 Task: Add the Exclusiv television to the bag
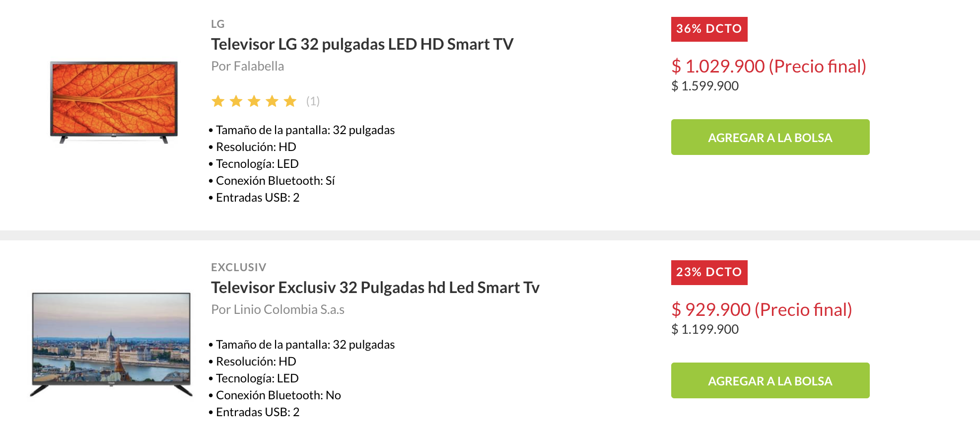click(770, 380)
